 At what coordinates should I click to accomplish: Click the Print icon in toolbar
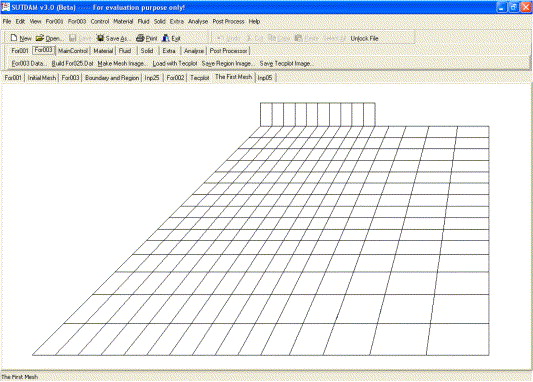point(140,38)
